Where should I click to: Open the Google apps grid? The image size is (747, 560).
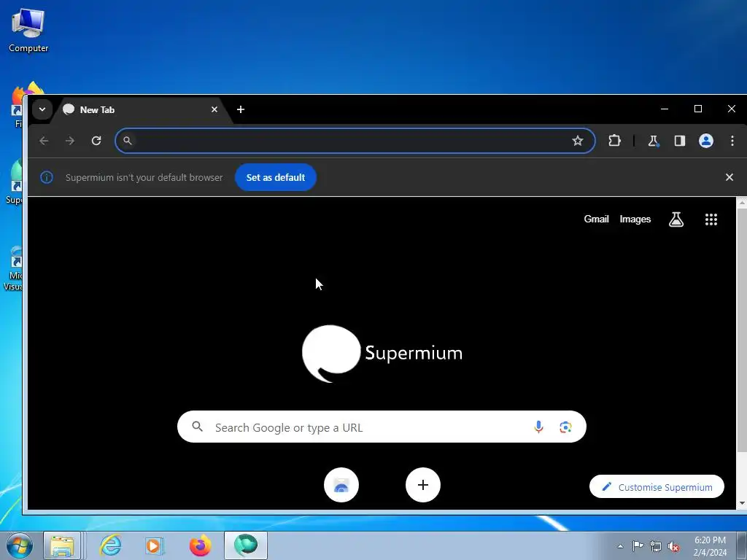pos(711,219)
